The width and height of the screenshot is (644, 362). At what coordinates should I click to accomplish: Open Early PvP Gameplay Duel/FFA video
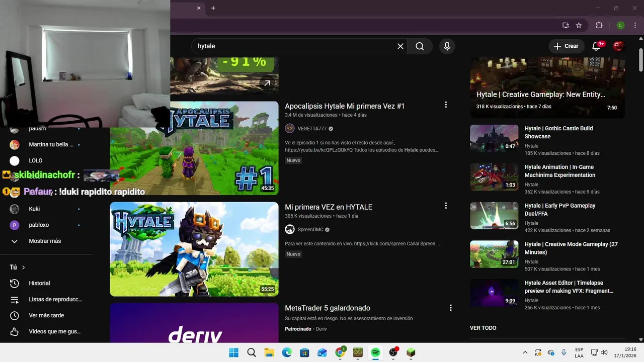point(559,210)
